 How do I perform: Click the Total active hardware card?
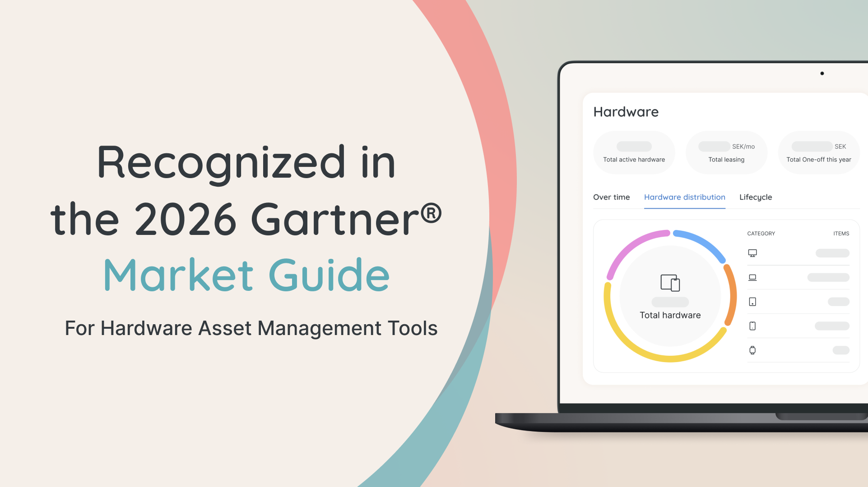tap(634, 153)
